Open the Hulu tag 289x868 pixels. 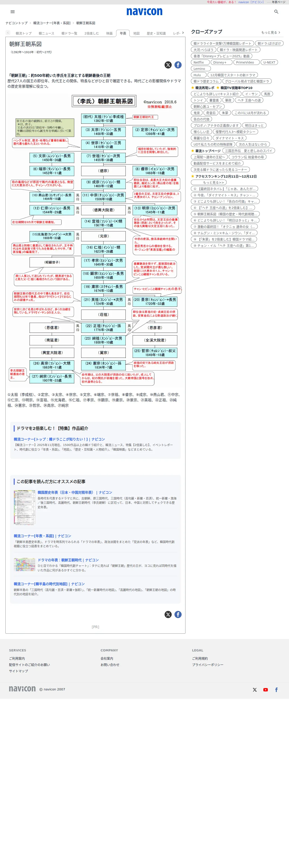click(198, 75)
